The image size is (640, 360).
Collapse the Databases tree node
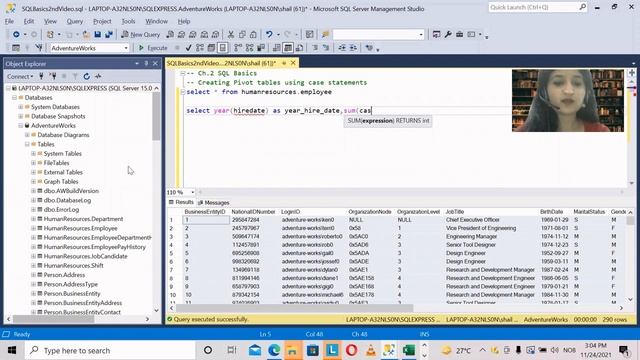click(x=14, y=98)
